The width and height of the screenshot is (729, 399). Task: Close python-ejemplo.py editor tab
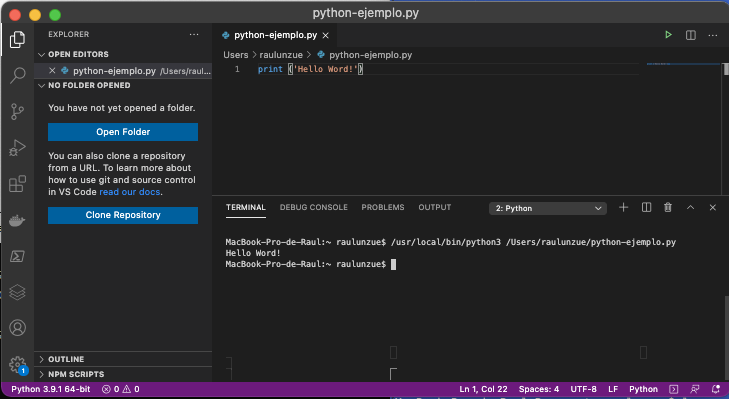(326, 35)
